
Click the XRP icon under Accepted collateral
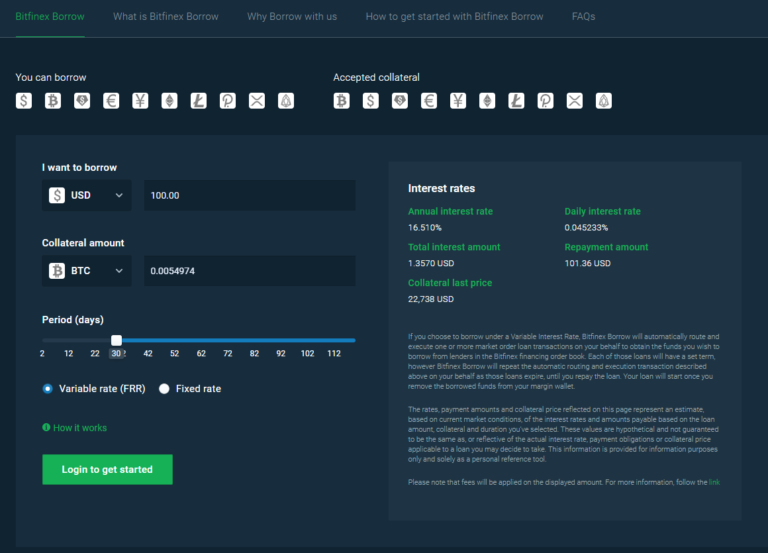tap(574, 100)
